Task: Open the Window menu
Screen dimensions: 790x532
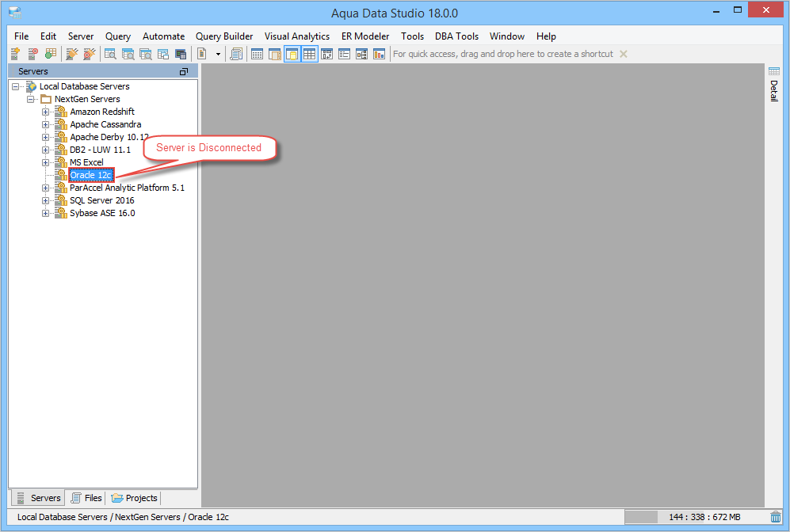Action: pos(507,36)
